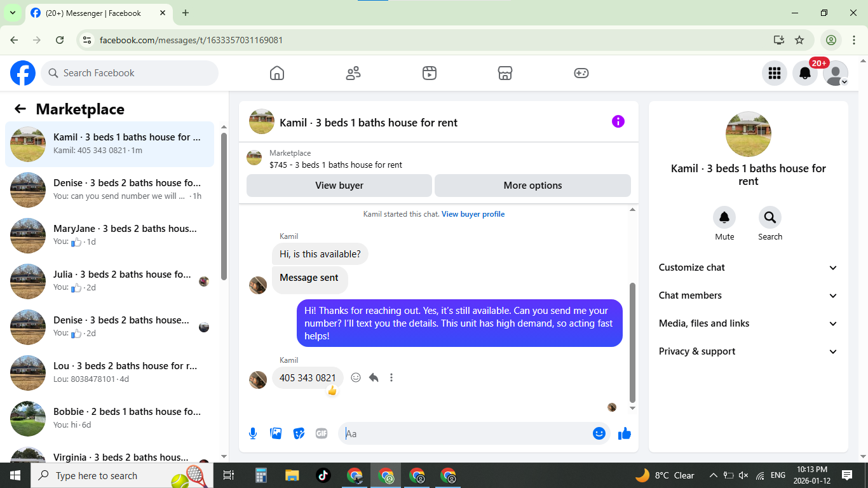Attach a photo or file icon

pyautogui.click(x=276, y=433)
